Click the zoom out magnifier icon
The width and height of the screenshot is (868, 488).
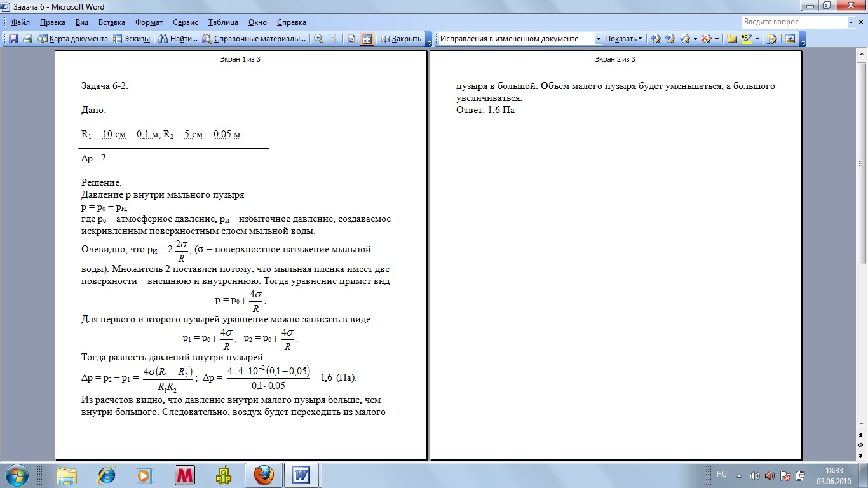pos(333,39)
